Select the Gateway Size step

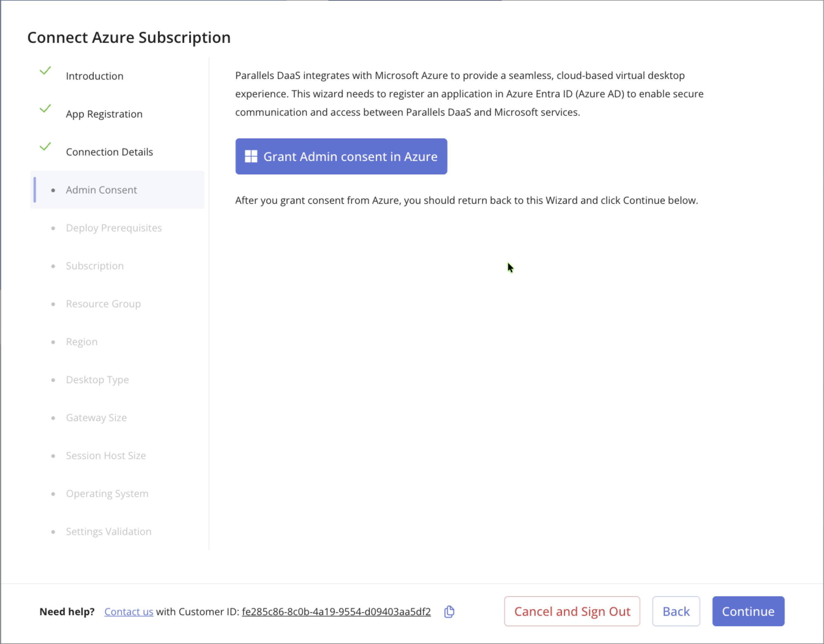(x=96, y=417)
